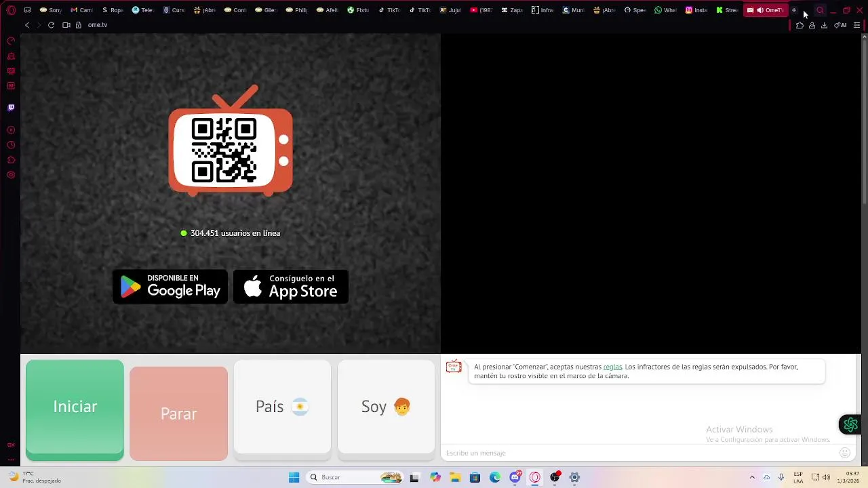Open the ChatGPT floating extension icon
This screenshot has height=488, width=868.
click(850, 425)
